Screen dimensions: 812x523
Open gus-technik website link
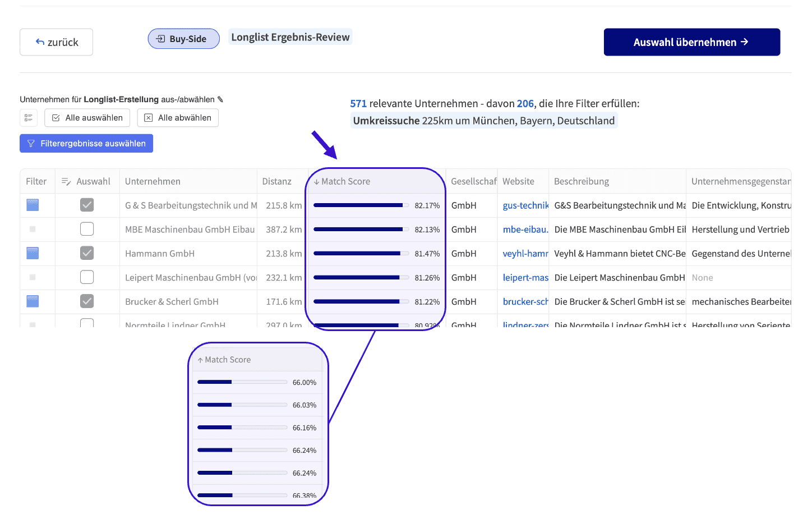pos(525,205)
